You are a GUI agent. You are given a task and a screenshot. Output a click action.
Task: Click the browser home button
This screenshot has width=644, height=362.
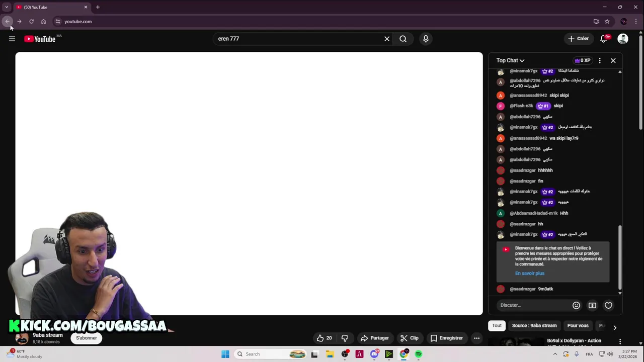click(x=43, y=22)
